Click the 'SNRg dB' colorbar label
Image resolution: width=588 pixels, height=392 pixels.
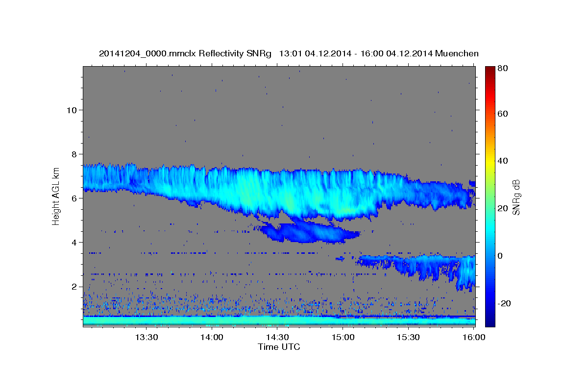(516, 197)
